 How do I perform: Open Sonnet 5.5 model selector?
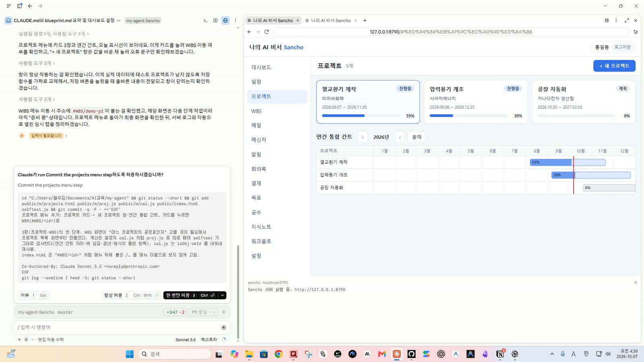[186, 339]
